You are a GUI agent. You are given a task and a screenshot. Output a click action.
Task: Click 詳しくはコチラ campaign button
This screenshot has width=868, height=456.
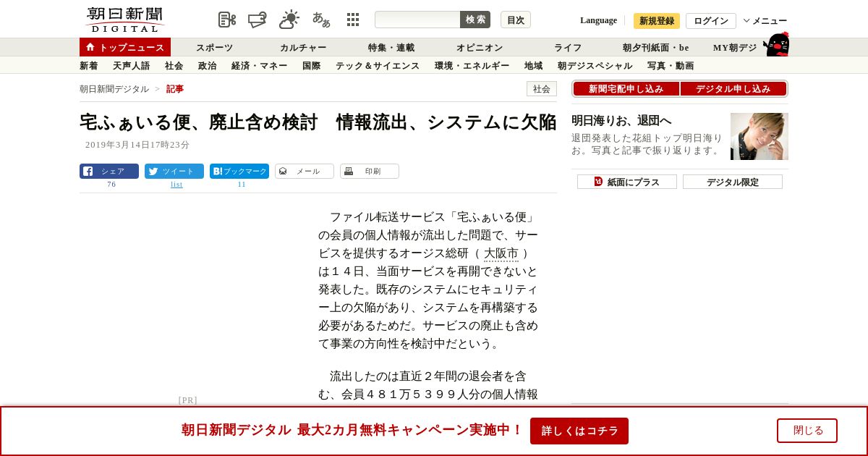(x=579, y=431)
